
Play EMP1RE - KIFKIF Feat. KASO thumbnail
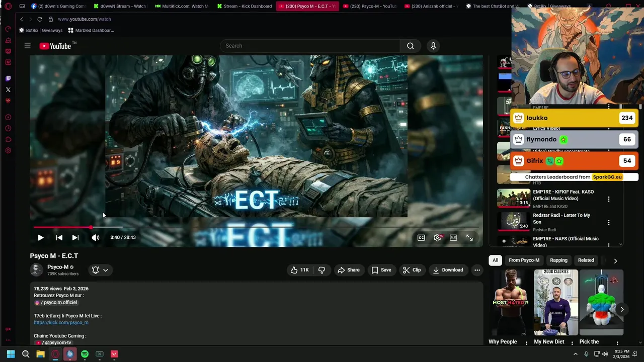pos(514,198)
